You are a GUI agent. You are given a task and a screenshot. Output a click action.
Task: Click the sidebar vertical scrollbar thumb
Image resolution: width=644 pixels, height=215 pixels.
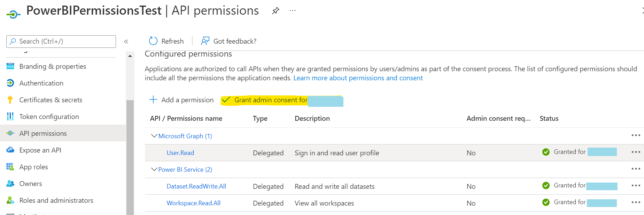(x=130, y=157)
